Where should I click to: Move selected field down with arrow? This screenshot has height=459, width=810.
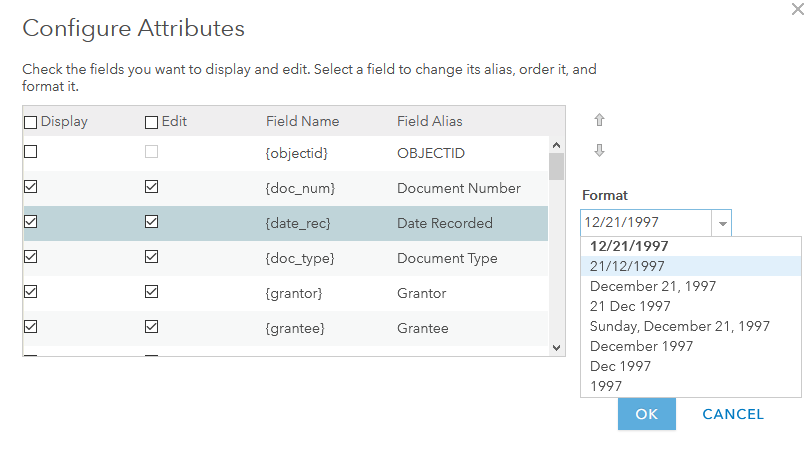point(600,151)
